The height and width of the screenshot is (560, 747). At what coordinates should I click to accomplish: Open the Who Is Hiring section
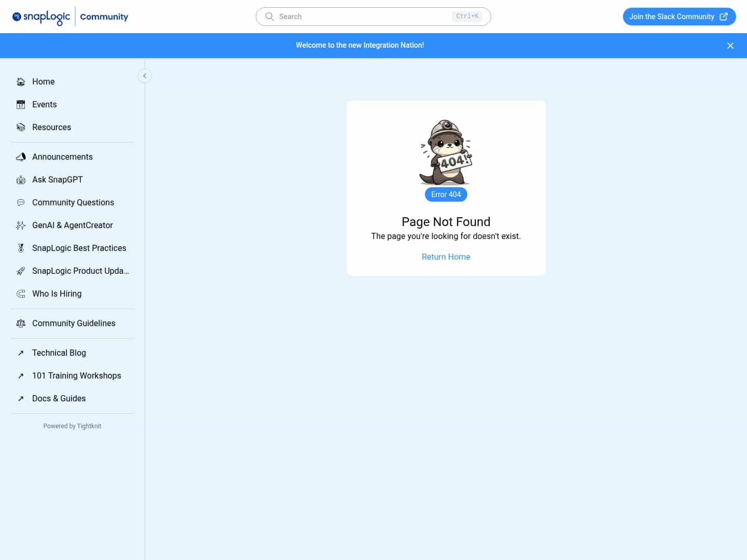(57, 293)
